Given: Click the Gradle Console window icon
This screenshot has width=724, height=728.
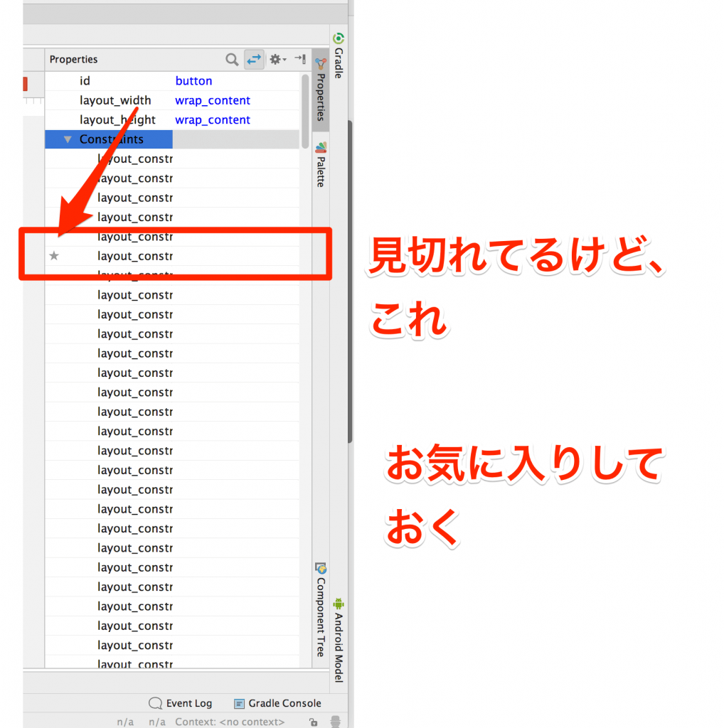Looking at the screenshot, I should point(239,704).
